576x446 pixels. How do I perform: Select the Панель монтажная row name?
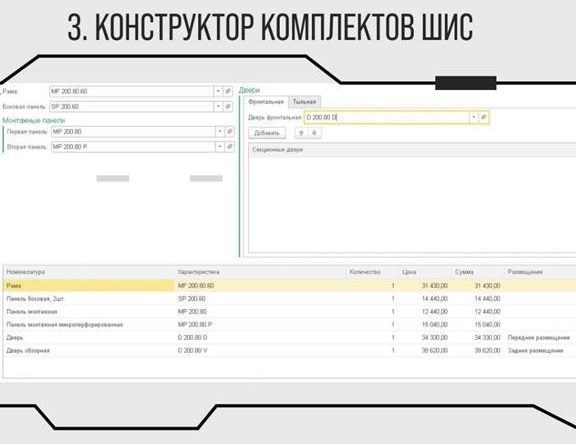pyautogui.click(x=32, y=312)
